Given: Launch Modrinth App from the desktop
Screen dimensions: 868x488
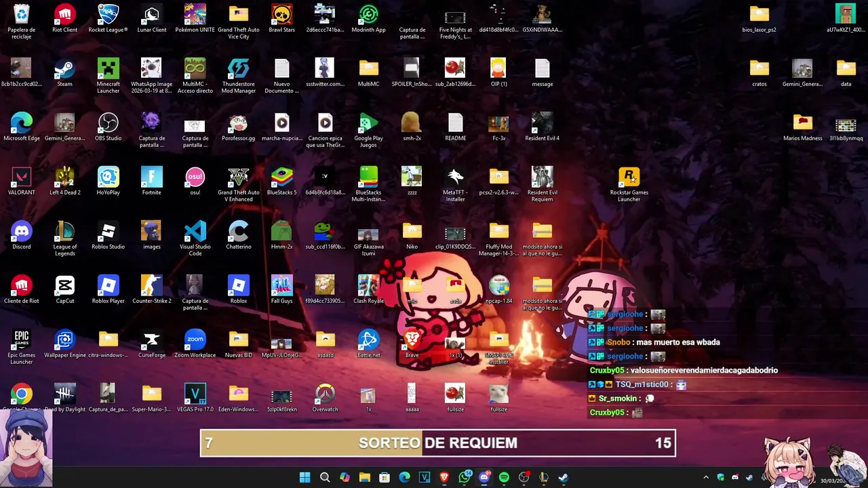Looking at the screenshot, I should 368,19.
